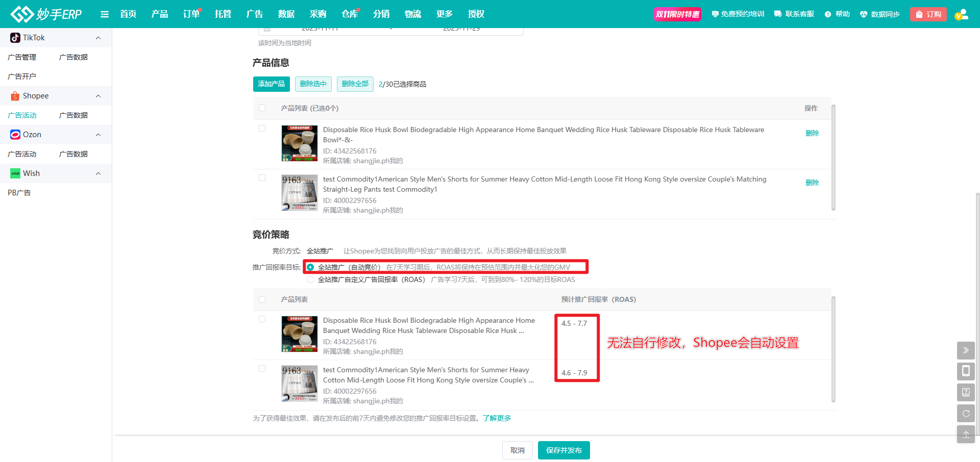Open the help manual book floating icon
The height and width of the screenshot is (462, 980).
(966, 392)
